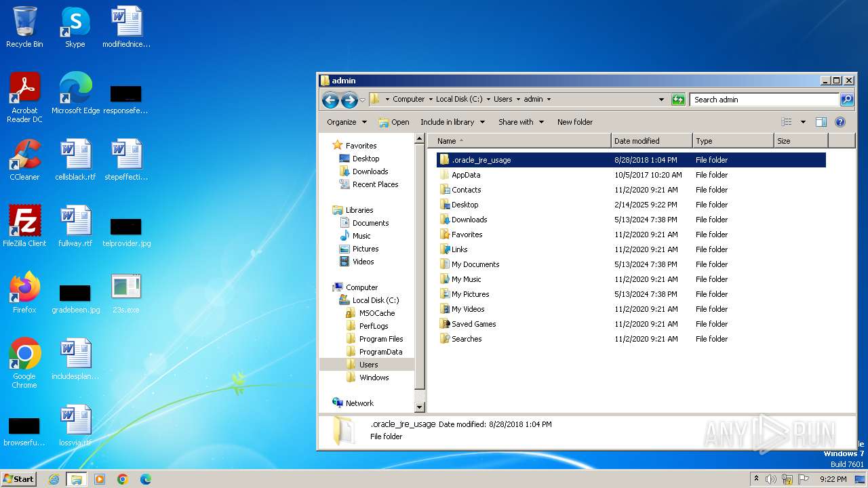Screen dimensions: 868x488
Task: Select cellsblack.rtf desktop file
Action: pyautogui.click(x=75, y=160)
